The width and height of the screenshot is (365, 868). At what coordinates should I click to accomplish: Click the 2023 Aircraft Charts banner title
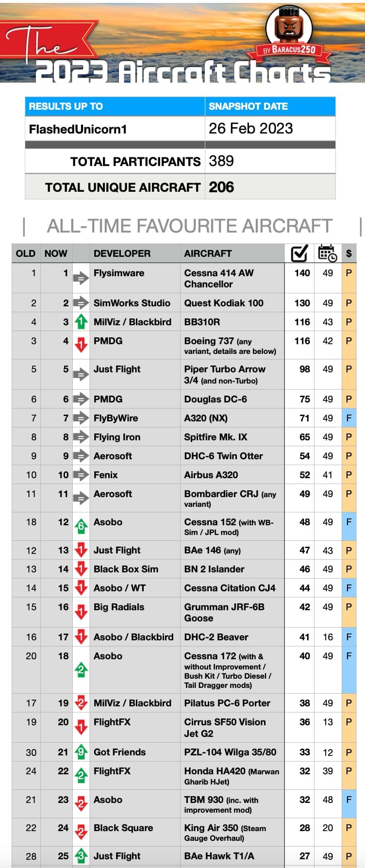[183, 72]
